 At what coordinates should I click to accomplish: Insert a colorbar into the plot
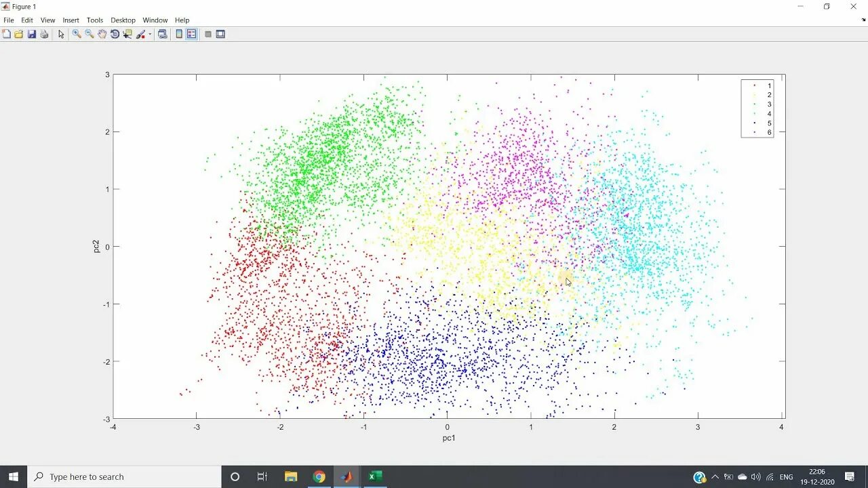click(x=179, y=34)
